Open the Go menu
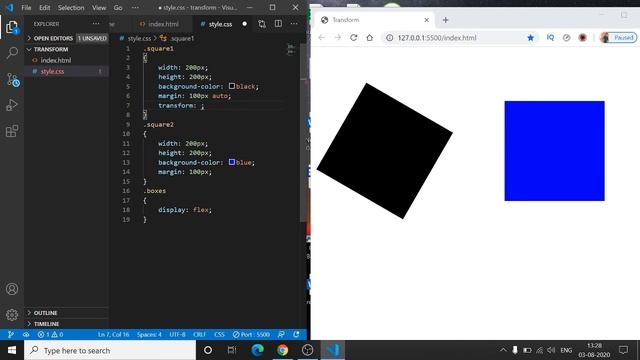Image resolution: width=640 pixels, height=360 pixels. (x=118, y=7)
